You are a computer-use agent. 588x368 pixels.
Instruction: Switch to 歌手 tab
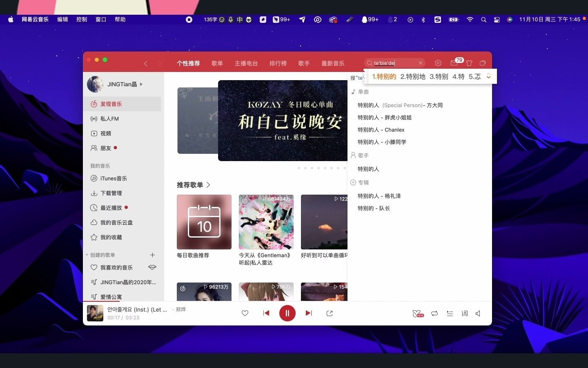point(304,63)
